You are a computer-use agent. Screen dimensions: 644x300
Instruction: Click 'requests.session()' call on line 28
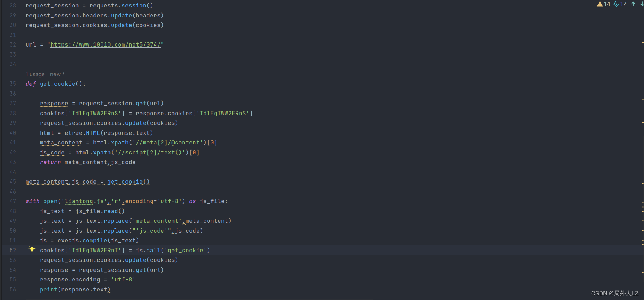[121, 6]
